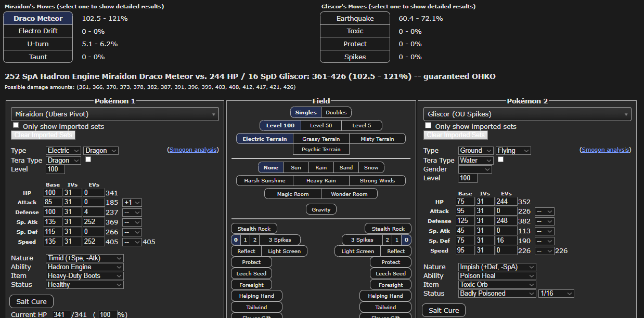Change Miraidon's secondary type Dragon dropdown
This screenshot has height=318, width=644.
pyautogui.click(x=101, y=151)
